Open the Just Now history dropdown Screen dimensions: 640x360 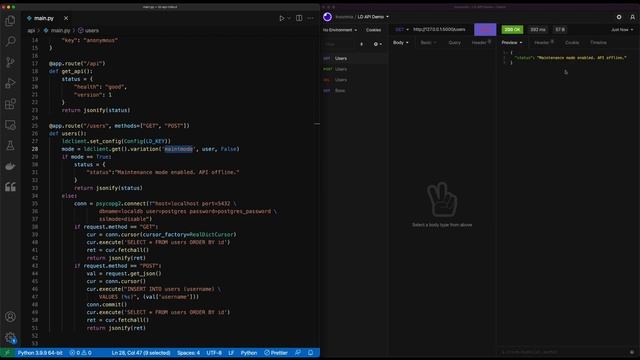tap(622, 30)
